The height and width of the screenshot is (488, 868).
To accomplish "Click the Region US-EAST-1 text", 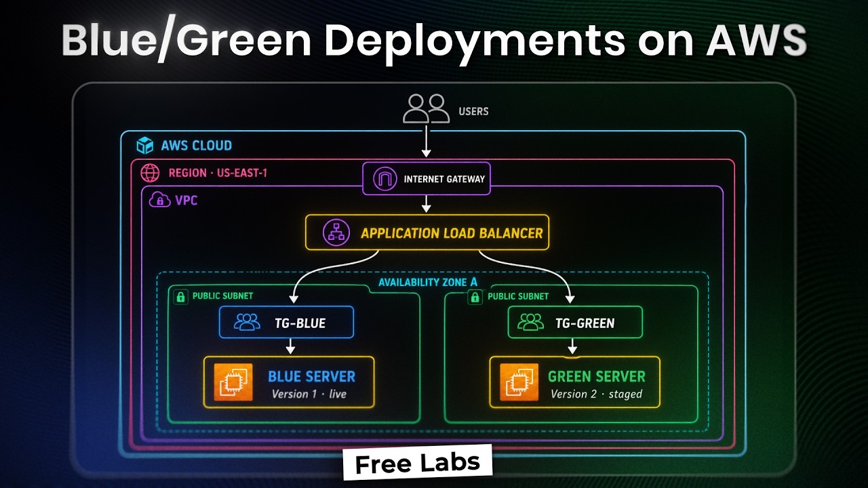I will 218,173.
